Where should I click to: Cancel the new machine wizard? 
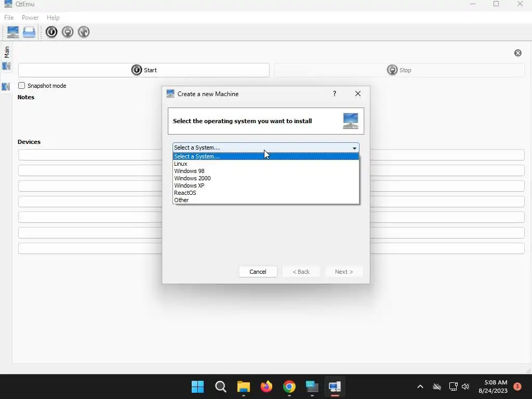tap(258, 271)
